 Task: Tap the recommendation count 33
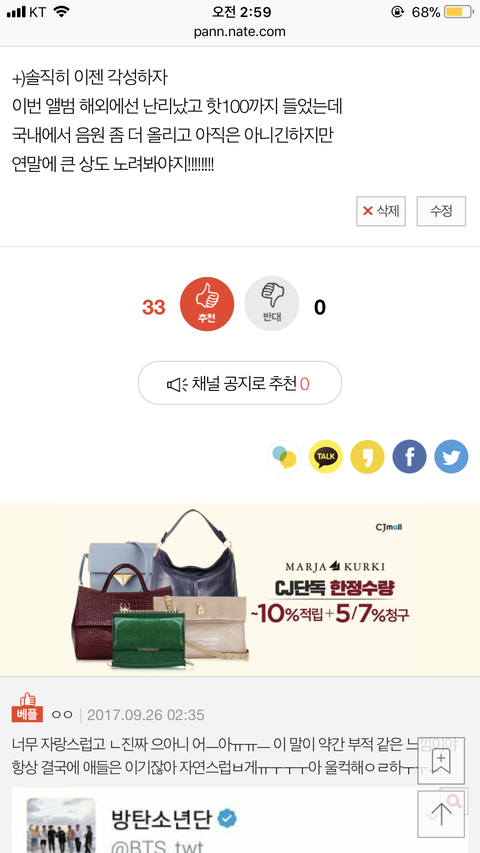153,307
